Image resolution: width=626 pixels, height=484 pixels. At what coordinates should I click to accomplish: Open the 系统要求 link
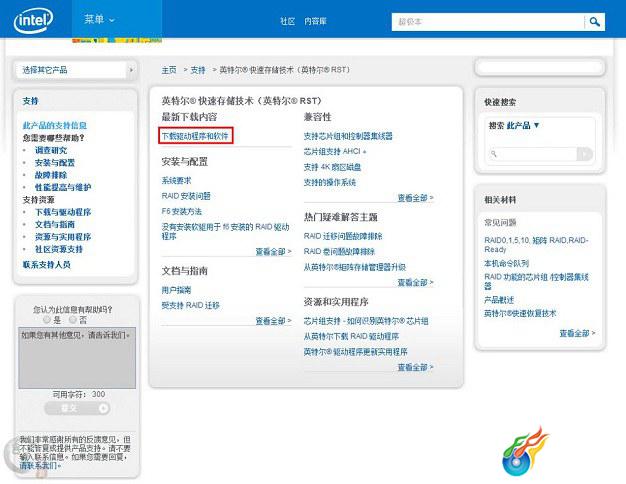(x=176, y=181)
